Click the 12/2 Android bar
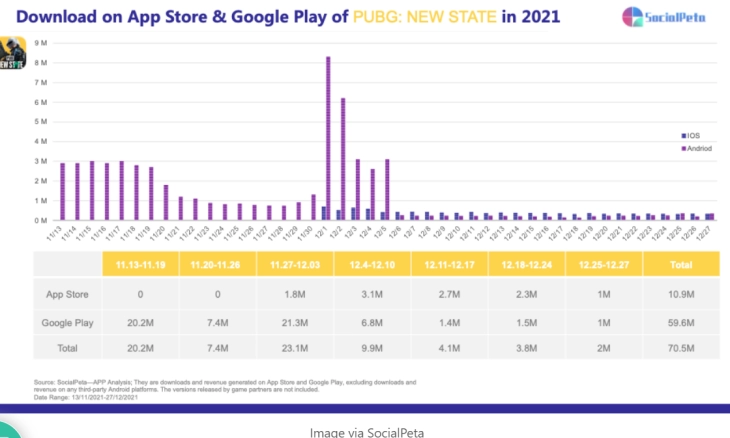This screenshot has width=730, height=438. click(343, 158)
